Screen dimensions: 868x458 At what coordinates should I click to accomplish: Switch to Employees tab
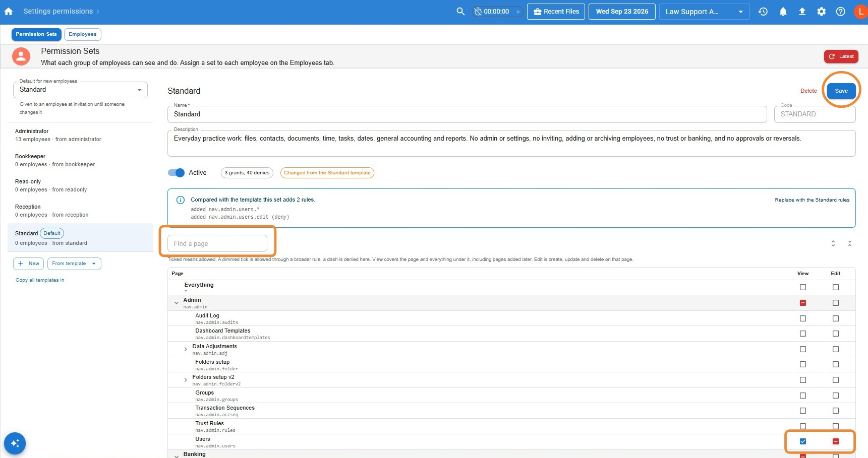[x=83, y=34]
